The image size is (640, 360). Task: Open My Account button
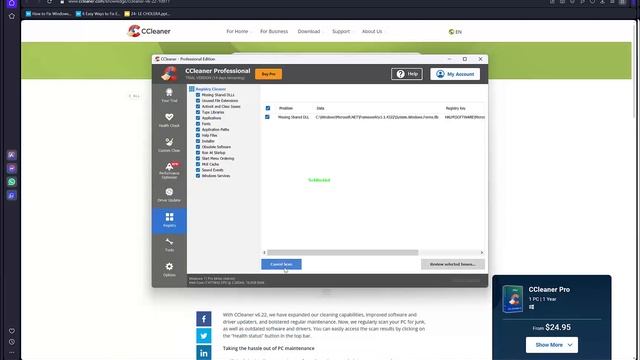click(455, 74)
